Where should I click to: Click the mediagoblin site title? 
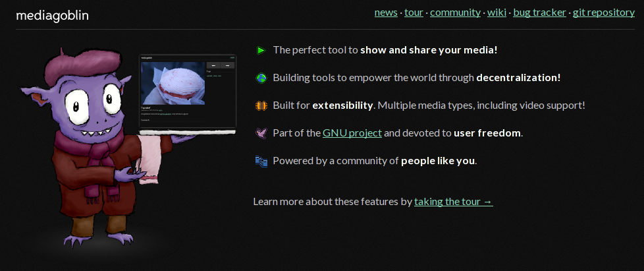pyautogui.click(x=52, y=16)
